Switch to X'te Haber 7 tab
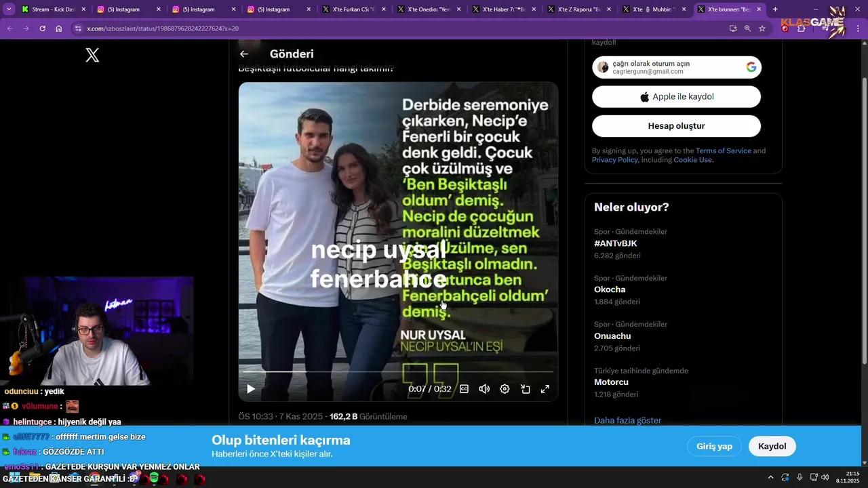This screenshot has width=868, height=488. (504, 9)
